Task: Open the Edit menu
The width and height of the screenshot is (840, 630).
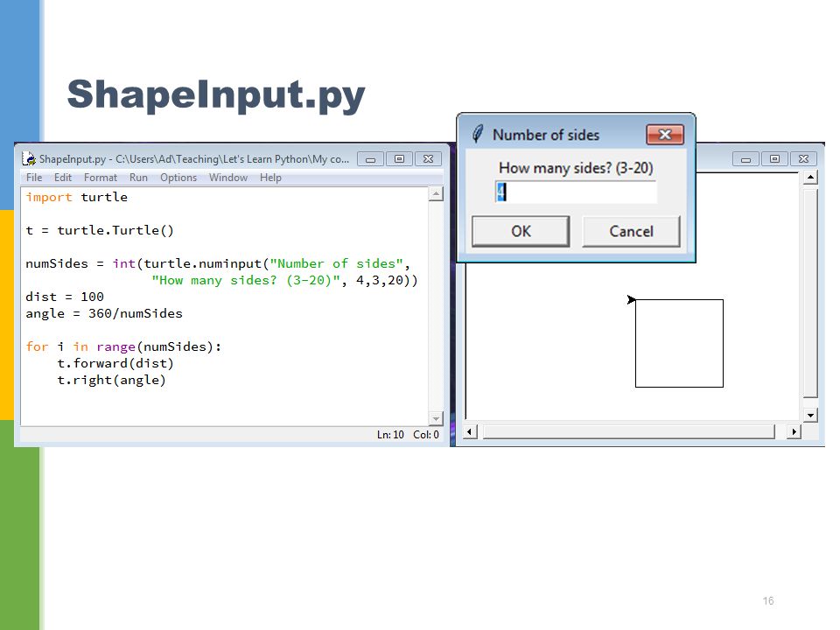Action: (63, 178)
